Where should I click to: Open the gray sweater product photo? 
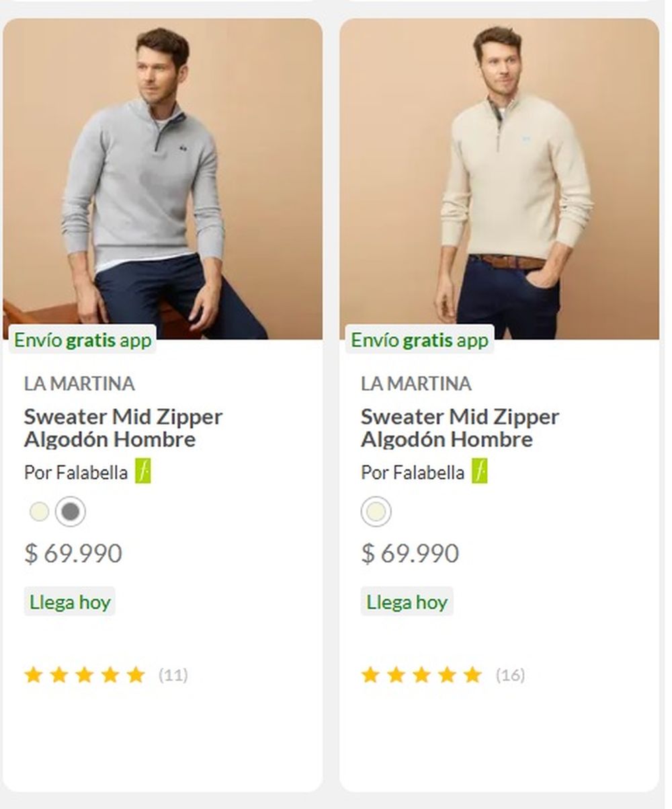pos(163,178)
